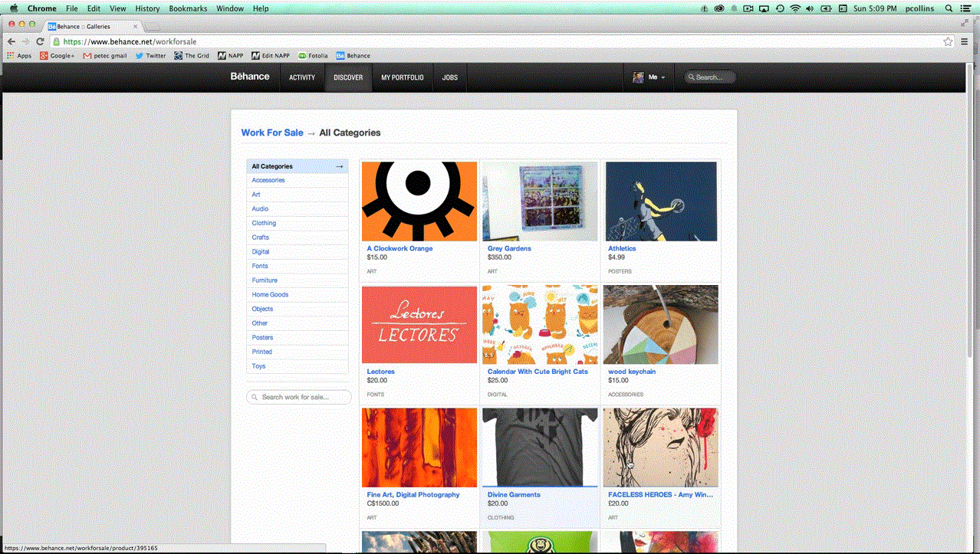Click the pcollins user name in menu bar
Viewport: 980px width, 554px height.
point(921,8)
